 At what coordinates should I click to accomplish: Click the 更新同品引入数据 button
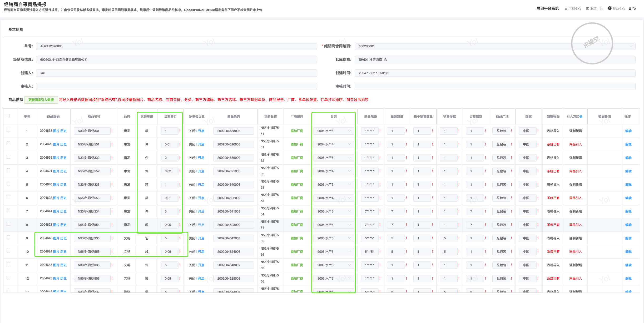point(41,100)
